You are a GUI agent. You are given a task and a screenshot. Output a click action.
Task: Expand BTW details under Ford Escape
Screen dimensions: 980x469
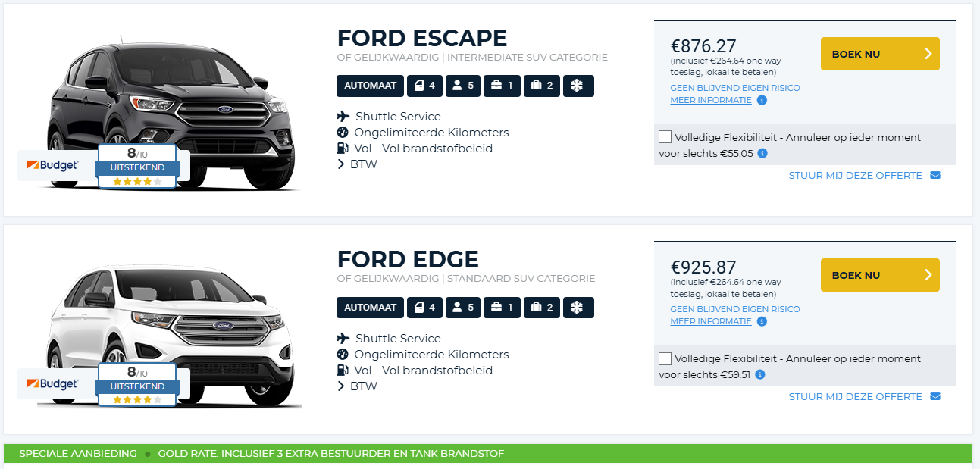pyautogui.click(x=357, y=164)
